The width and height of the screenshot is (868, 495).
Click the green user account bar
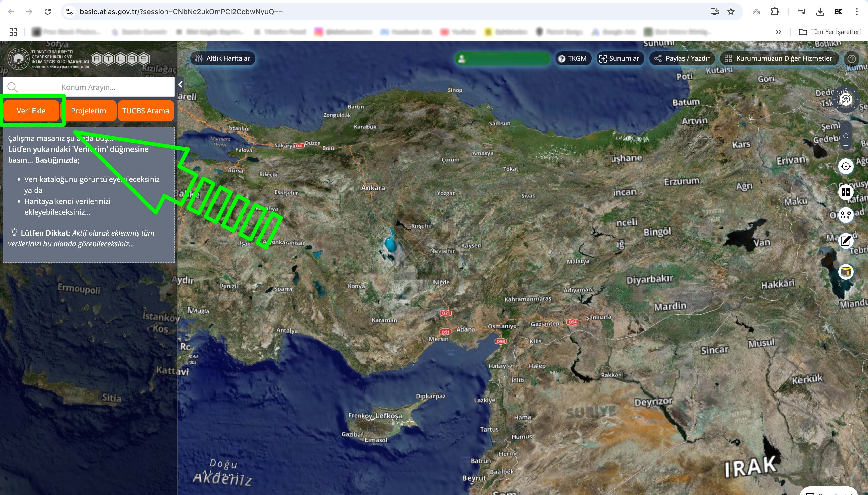pos(502,58)
